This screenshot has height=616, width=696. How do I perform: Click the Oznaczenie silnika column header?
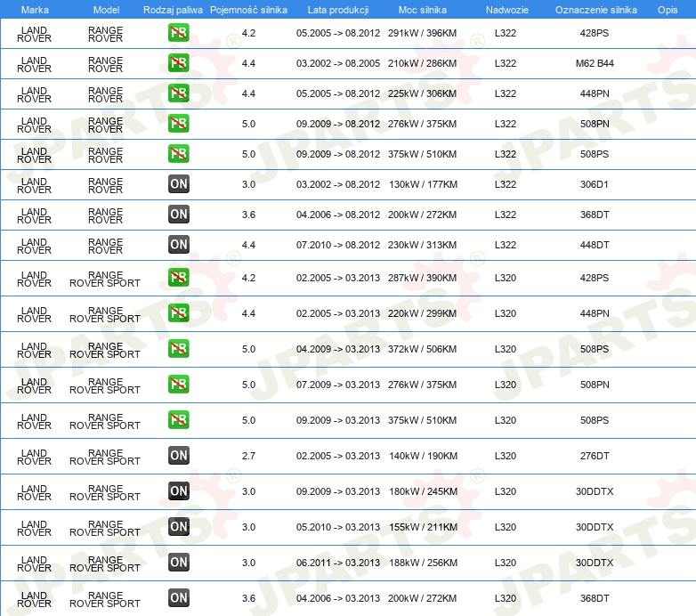pyautogui.click(x=596, y=10)
